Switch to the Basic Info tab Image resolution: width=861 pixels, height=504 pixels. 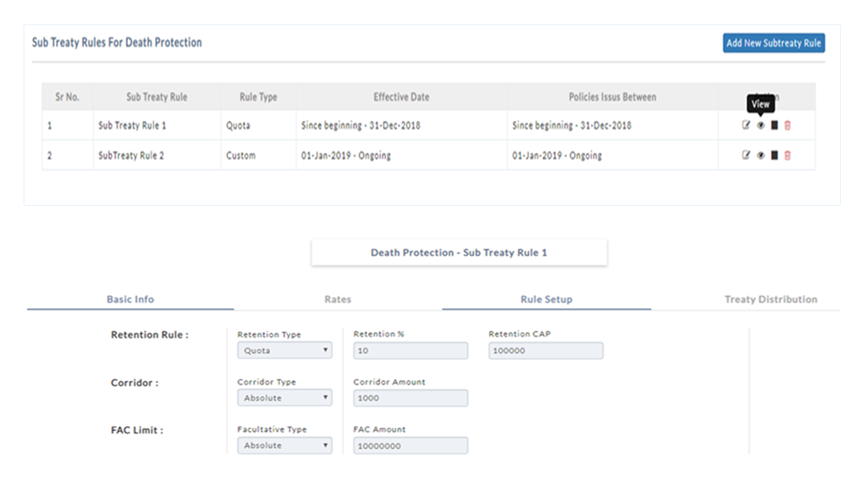(130, 300)
